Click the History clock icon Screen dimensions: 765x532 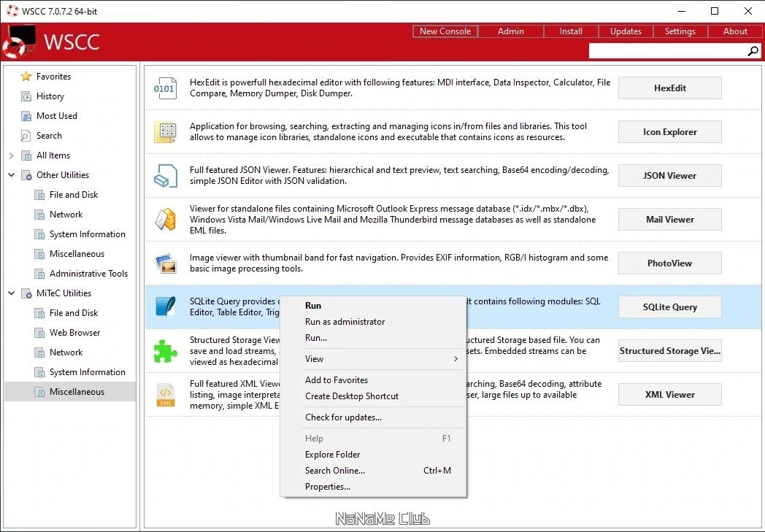pyautogui.click(x=26, y=96)
